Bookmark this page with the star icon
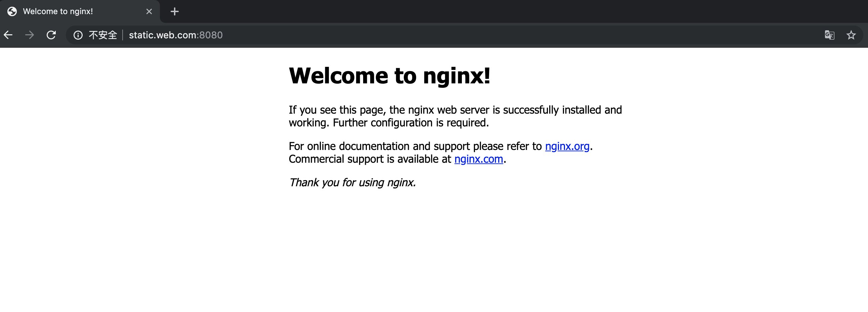Image resolution: width=868 pixels, height=312 pixels. [x=851, y=35]
